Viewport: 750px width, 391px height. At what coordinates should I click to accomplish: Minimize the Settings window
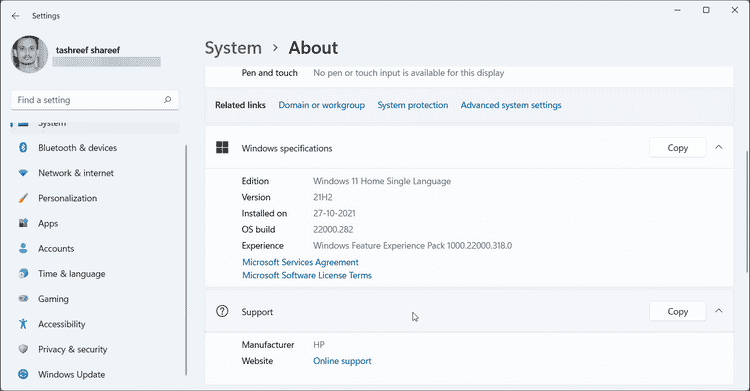(677, 10)
